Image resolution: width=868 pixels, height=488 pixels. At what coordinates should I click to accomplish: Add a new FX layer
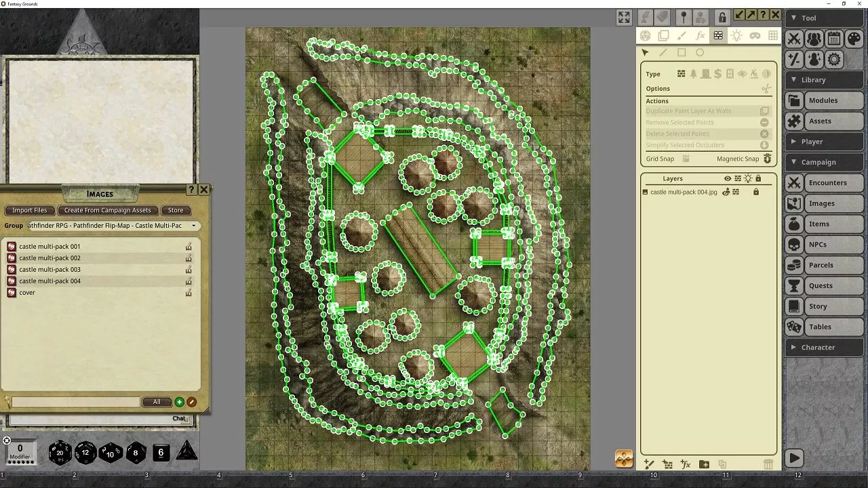(x=686, y=464)
